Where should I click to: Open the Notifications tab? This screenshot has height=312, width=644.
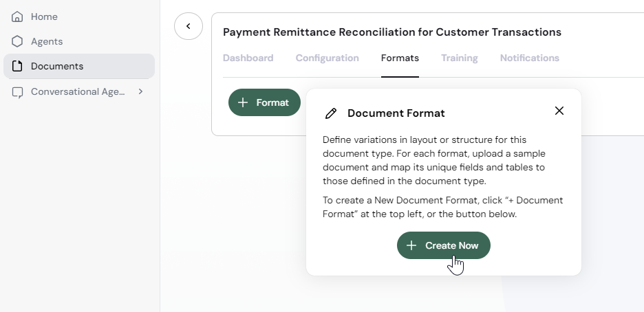coord(529,58)
